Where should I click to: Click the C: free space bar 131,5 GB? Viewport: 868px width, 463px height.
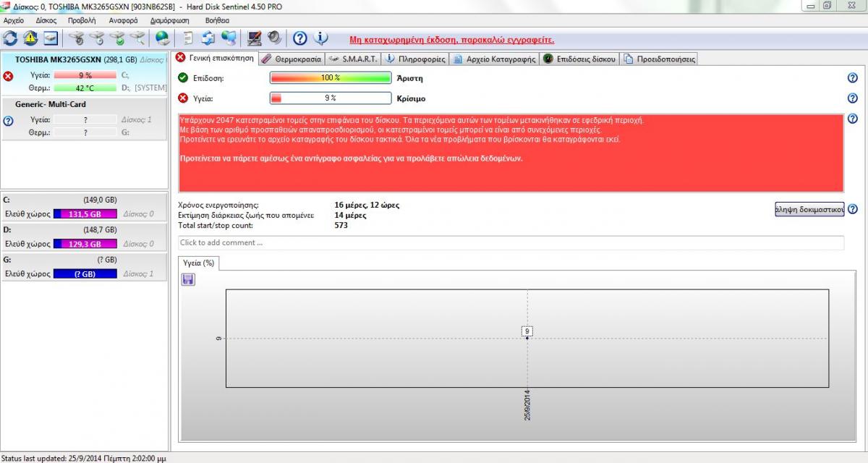pos(85,214)
